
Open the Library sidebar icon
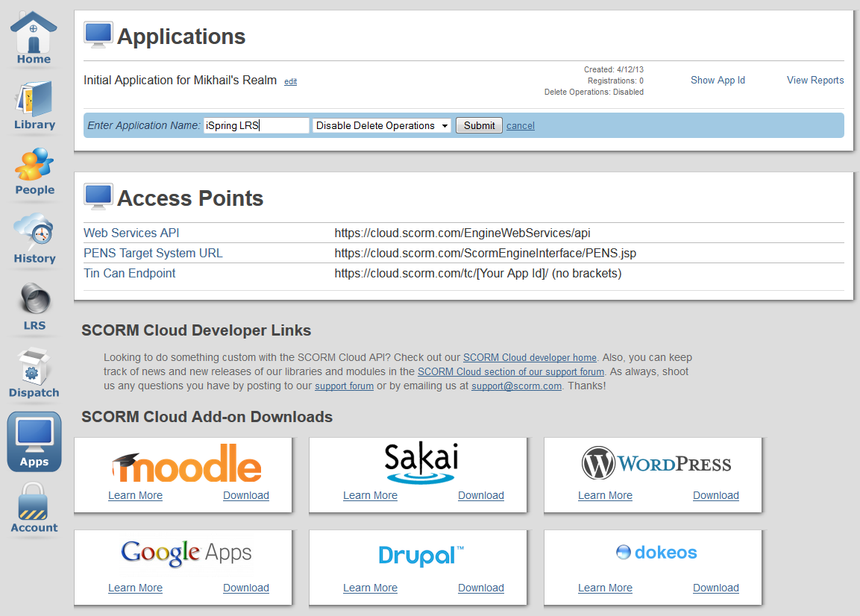(x=34, y=106)
